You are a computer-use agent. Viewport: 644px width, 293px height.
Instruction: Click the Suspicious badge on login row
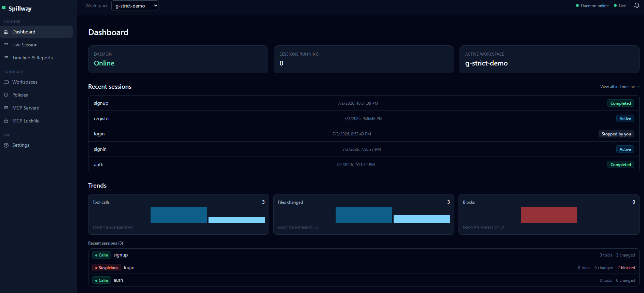pyautogui.click(x=107, y=268)
